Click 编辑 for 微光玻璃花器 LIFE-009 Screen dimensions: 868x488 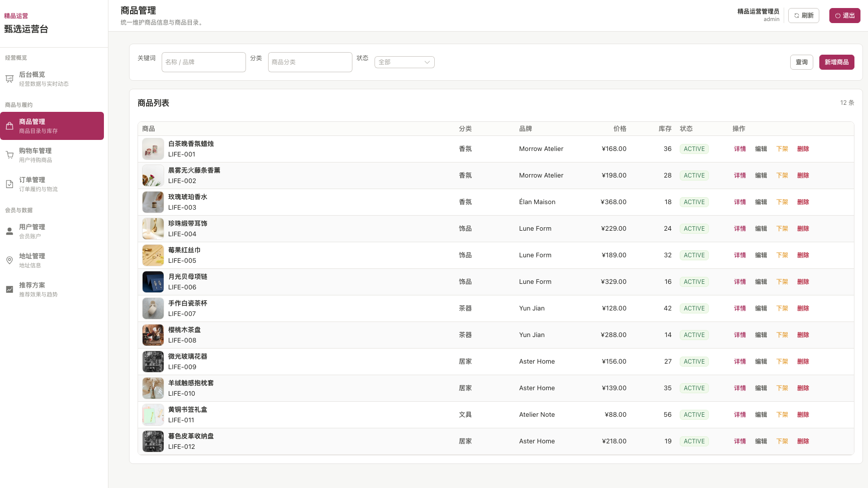tap(761, 362)
